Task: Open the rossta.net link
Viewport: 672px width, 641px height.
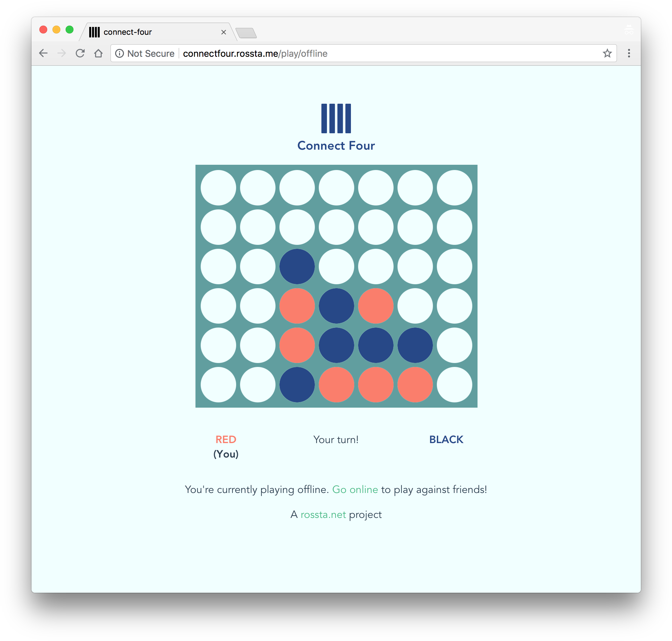Action: coord(323,514)
